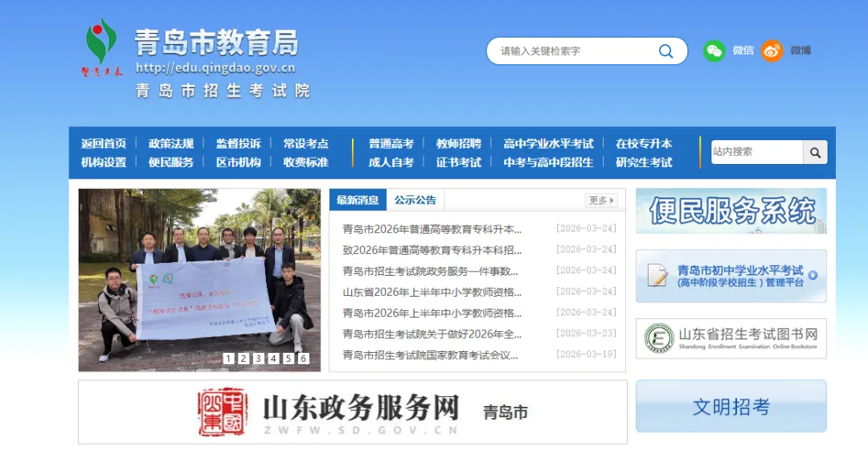This screenshot has width=868, height=451.
Task: Open 中考与高中段招生 navigation item
Action: [x=548, y=162]
